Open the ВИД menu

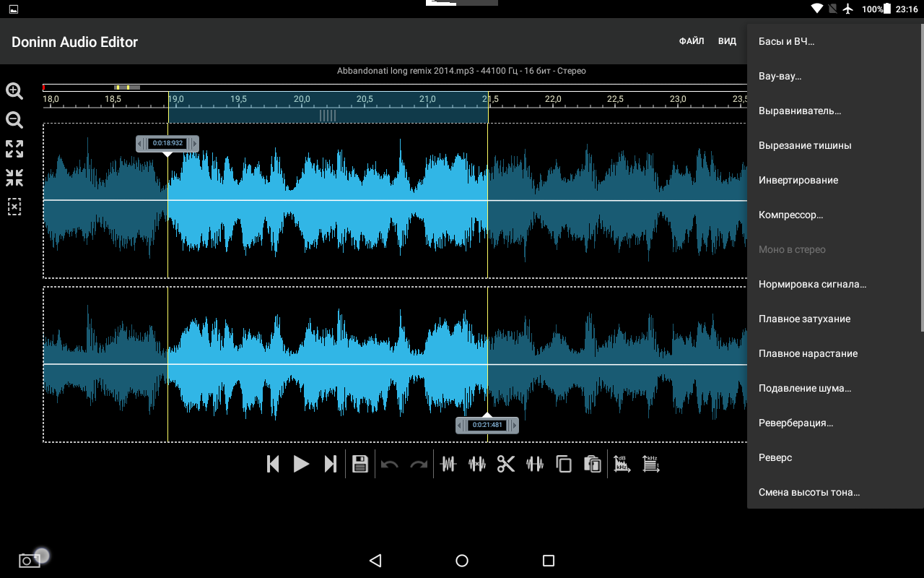click(x=727, y=42)
